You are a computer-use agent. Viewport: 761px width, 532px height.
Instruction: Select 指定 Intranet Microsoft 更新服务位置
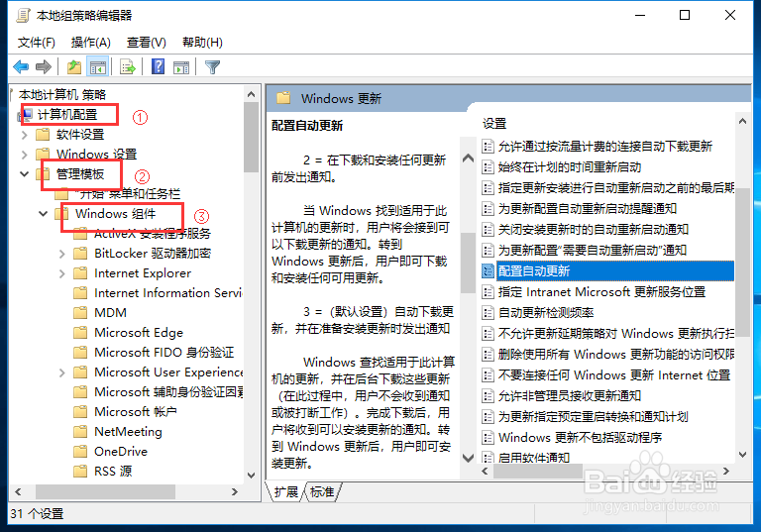pos(601,291)
